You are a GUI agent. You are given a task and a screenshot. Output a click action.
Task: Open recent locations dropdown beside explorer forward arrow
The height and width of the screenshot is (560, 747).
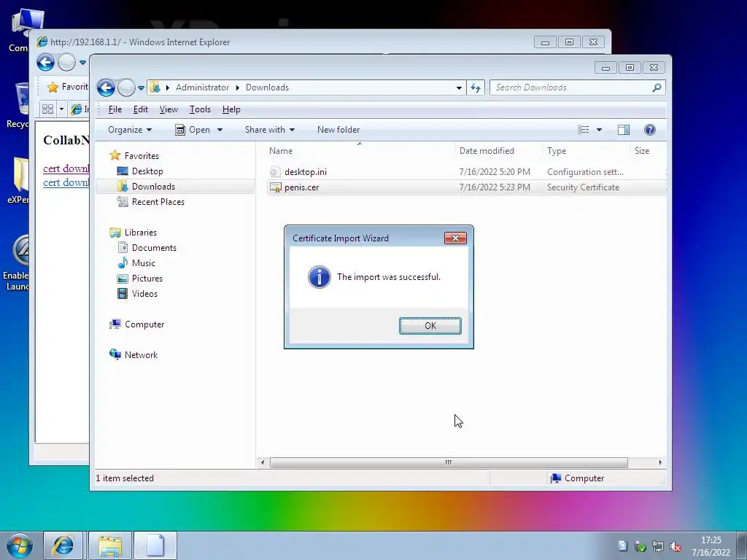[141, 88]
